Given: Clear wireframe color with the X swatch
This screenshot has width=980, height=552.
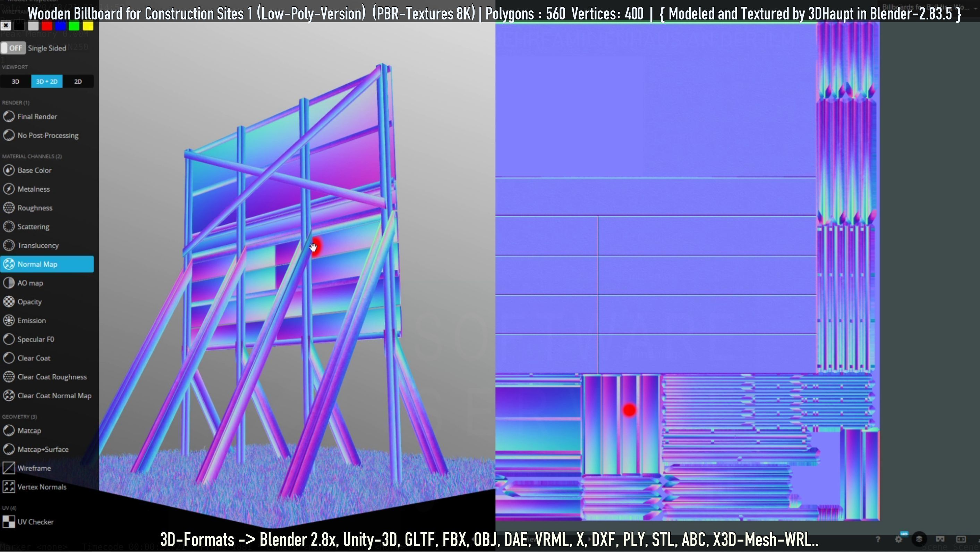Looking at the screenshot, I should (6, 26).
